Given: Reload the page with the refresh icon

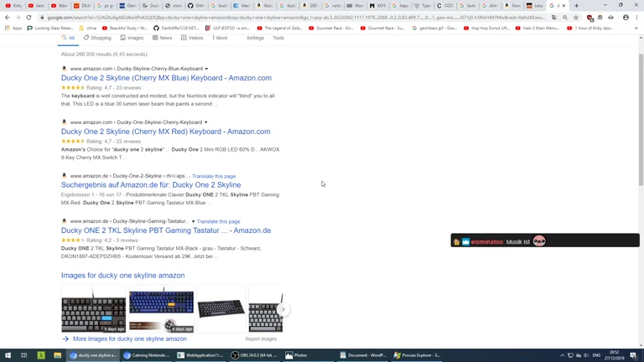Looking at the screenshot, I should coord(29,18).
